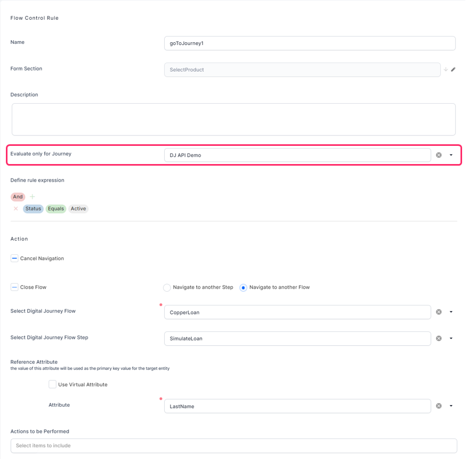This screenshot has width=476, height=459.
Task: Clear the CopperLoan flow selection
Action: click(x=439, y=312)
